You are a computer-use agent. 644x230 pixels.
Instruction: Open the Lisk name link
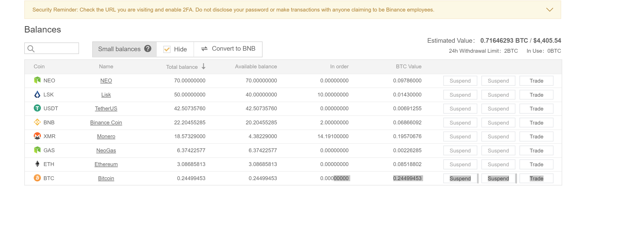coord(106,95)
